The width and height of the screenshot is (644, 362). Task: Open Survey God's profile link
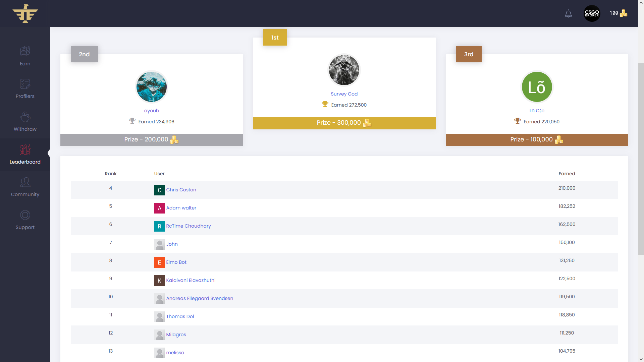[x=344, y=94]
